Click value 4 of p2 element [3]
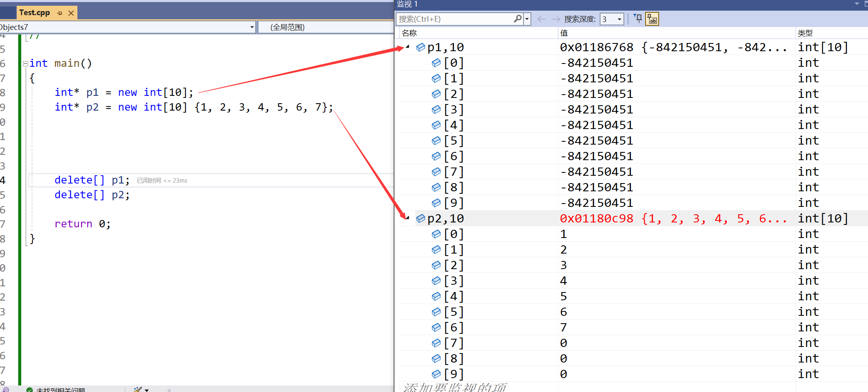 [564, 281]
